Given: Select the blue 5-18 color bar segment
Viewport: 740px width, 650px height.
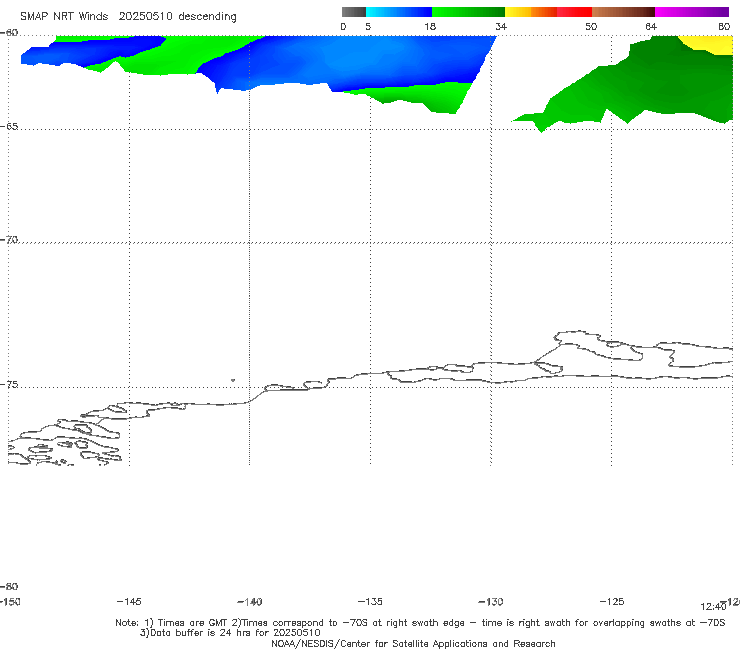Looking at the screenshot, I should click(399, 12).
